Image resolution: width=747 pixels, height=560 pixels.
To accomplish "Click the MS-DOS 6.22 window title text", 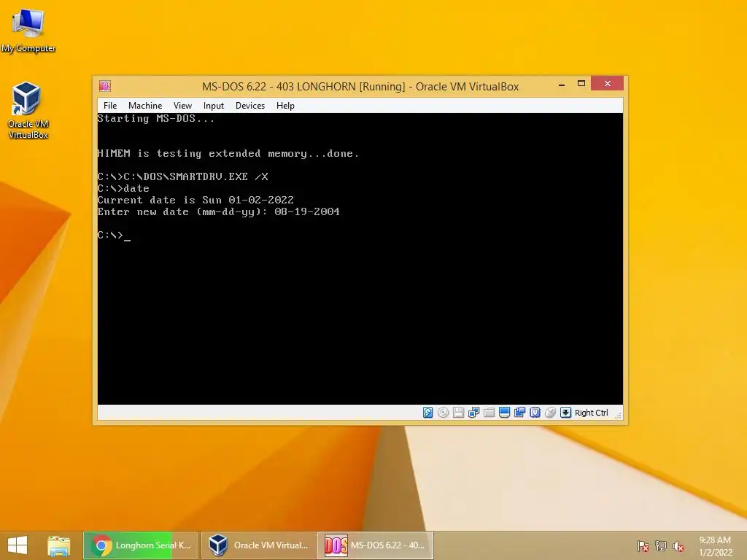I will [x=360, y=87].
